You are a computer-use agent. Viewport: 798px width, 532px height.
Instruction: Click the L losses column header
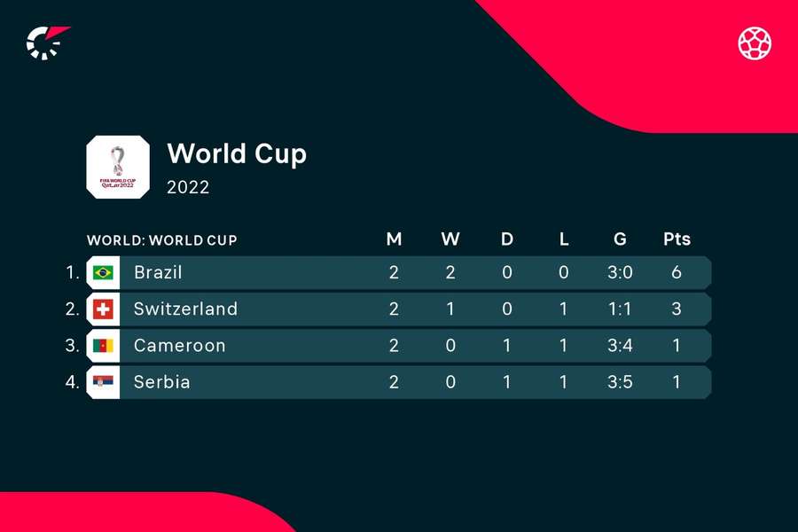click(x=563, y=239)
